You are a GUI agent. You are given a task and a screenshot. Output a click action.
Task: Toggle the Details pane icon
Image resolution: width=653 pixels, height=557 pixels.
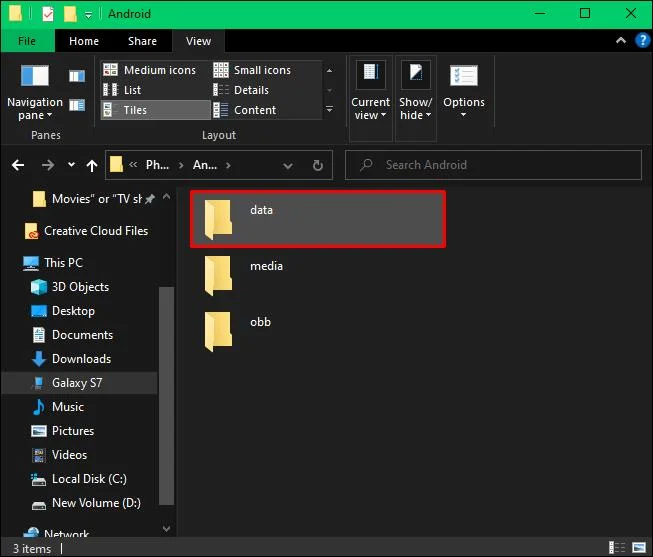77,105
